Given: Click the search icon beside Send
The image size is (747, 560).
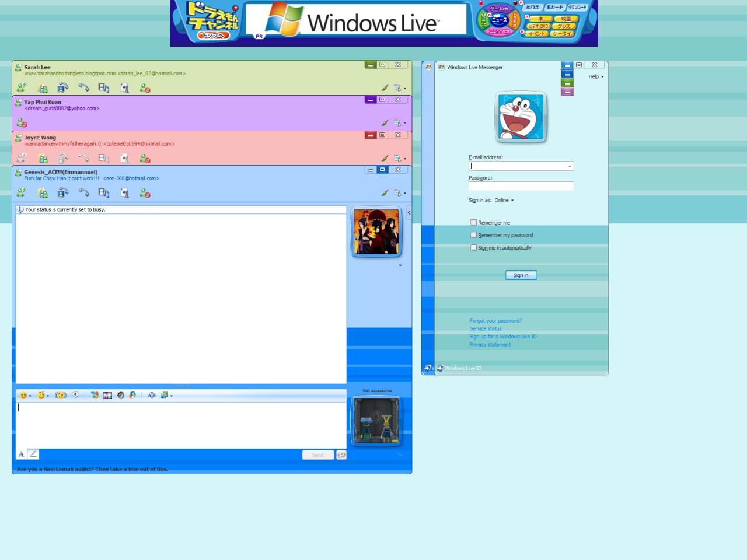Looking at the screenshot, I should 341,454.
